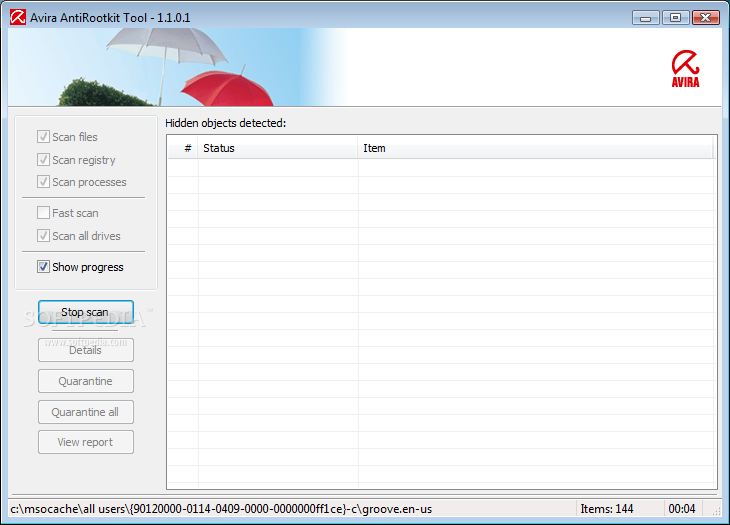
Task: Sort by the # column header
Action: click(x=183, y=148)
